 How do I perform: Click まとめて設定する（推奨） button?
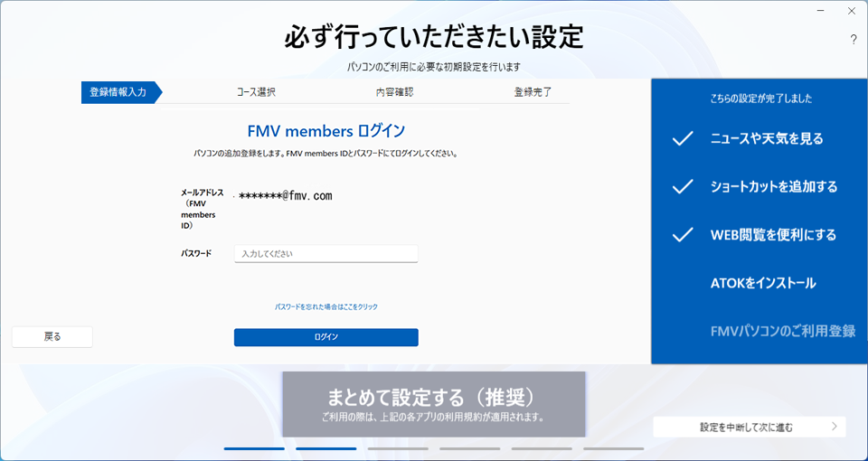point(433,404)
